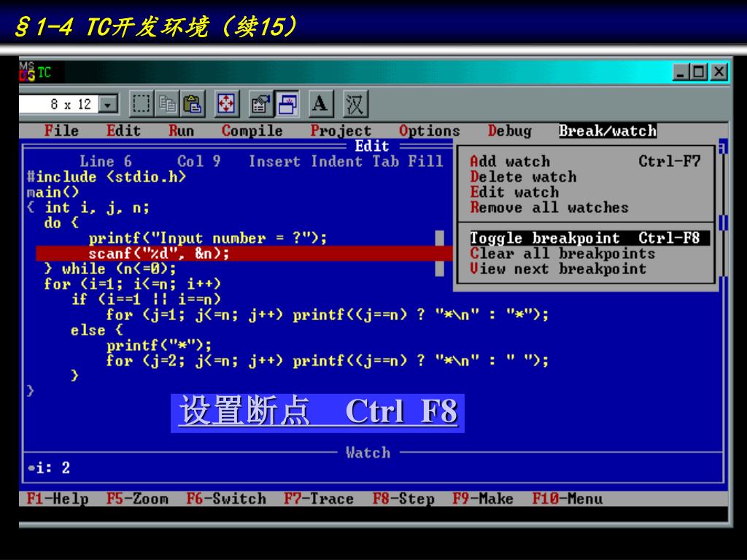Click the main() line

[53, 192]
